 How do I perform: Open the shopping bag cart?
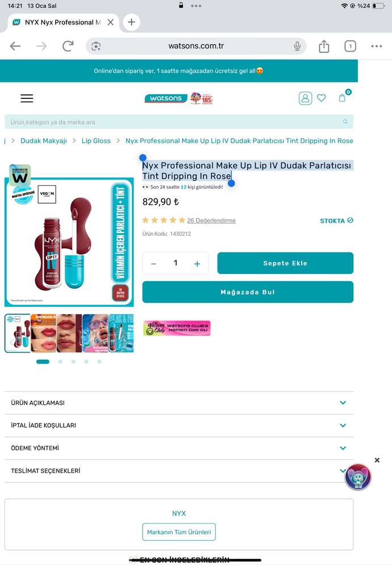342,98
